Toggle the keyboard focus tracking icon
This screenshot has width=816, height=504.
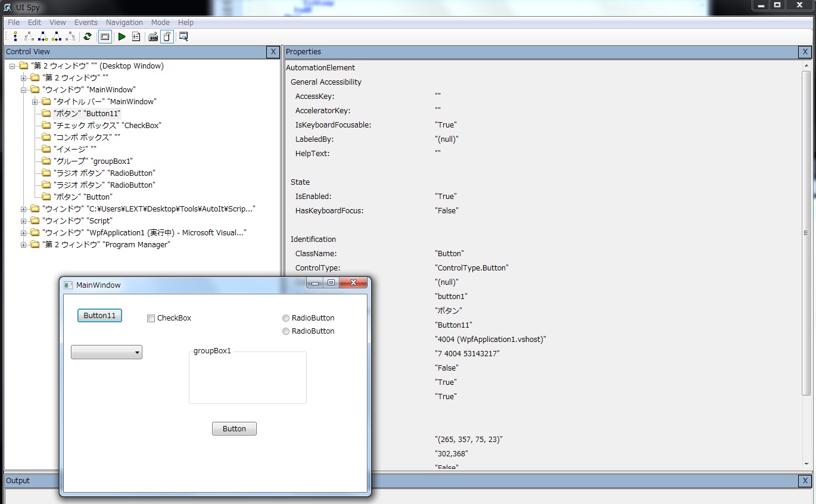[x=153, y=37]
